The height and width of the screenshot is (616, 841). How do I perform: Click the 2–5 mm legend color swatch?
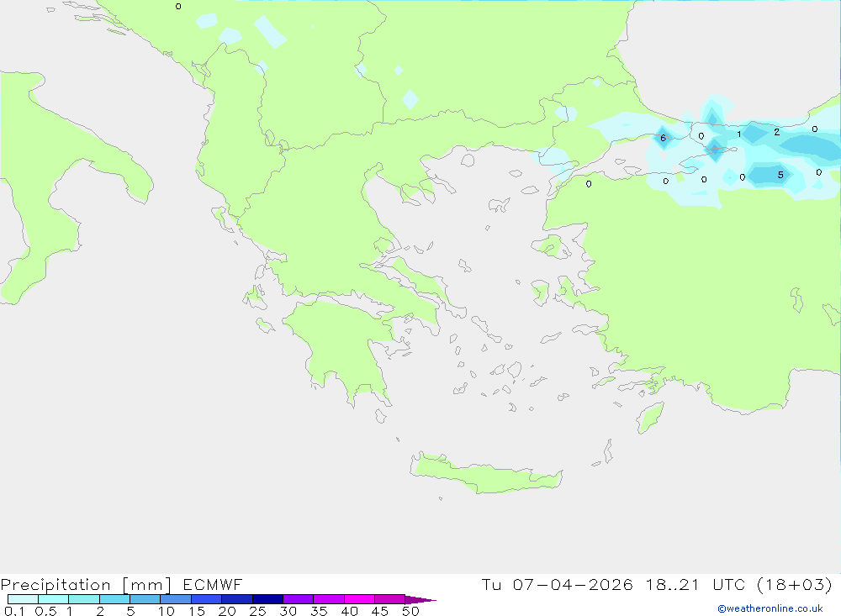point(114,599)
